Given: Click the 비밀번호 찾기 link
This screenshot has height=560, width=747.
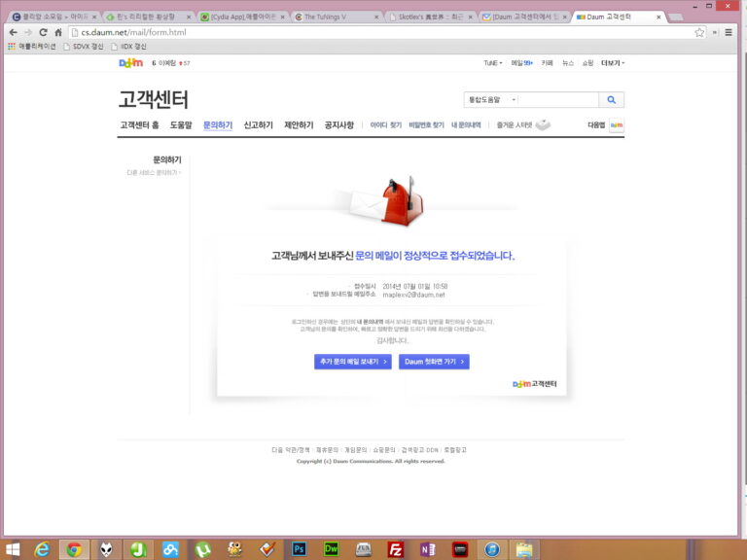Looking at the screenshot, I should [x=426, y=124].
